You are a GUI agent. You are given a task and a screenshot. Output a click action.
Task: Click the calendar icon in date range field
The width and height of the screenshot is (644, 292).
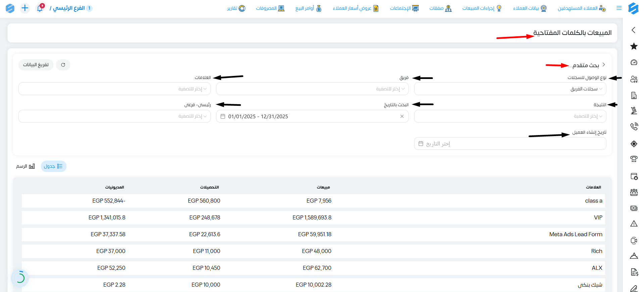coord(223,116)
